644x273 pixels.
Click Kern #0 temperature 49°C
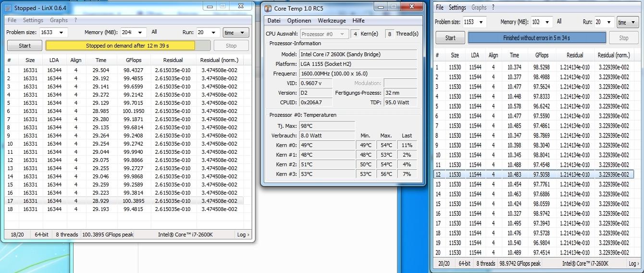pyautogui.click(x=327, y=145)
